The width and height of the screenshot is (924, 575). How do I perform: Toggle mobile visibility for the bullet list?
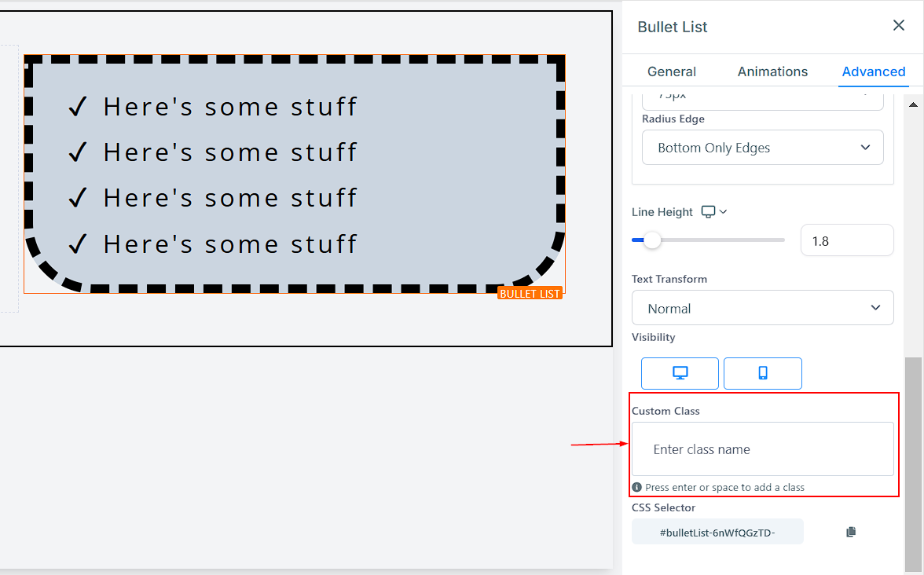click(x=762, y=373)
